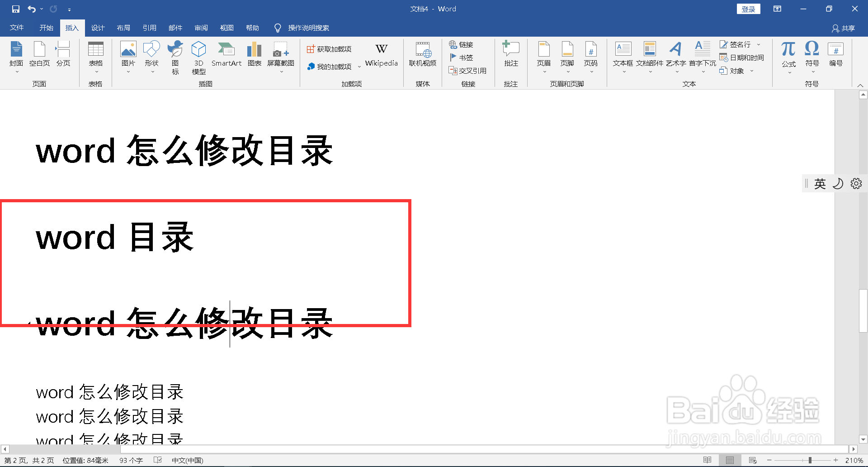Insert a bookmark (书签)
Viewport: 868px width, 467px height.
pyautogui.click(x=461, y=57)
